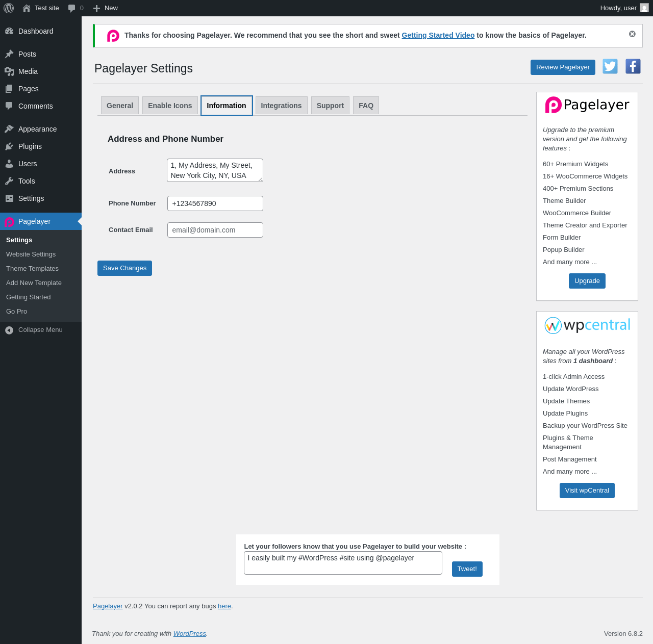Viewport: 653px width, 644px height.
Task: Open Add New Template submenu item
Action: [34, 283]
